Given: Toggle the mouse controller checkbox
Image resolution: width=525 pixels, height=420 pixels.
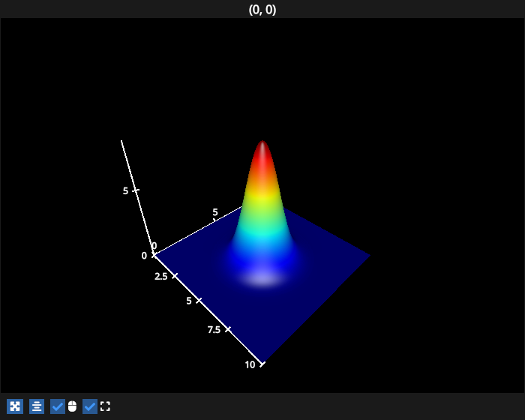Looking at the screenshot, I should tap(58, 406).
